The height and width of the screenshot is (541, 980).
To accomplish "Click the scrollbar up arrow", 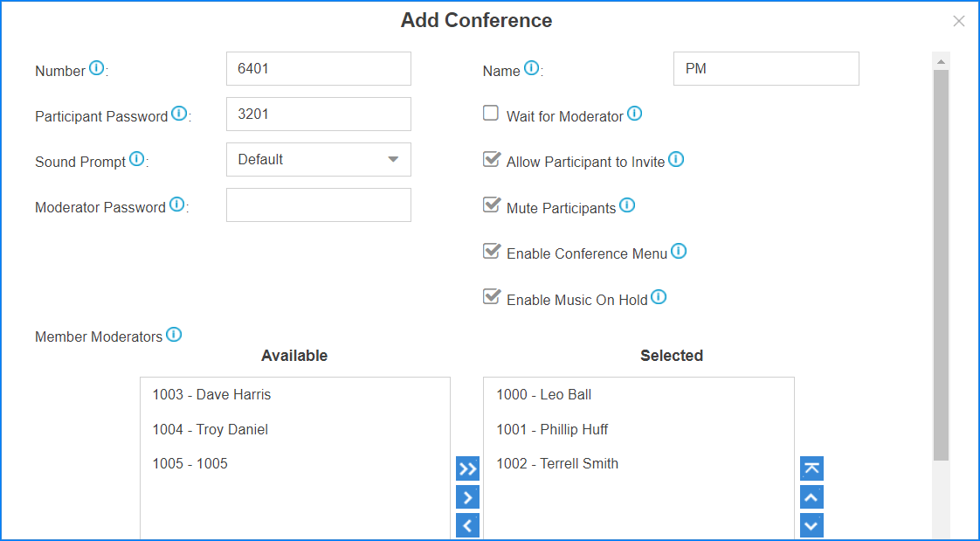I will point(942,61).
